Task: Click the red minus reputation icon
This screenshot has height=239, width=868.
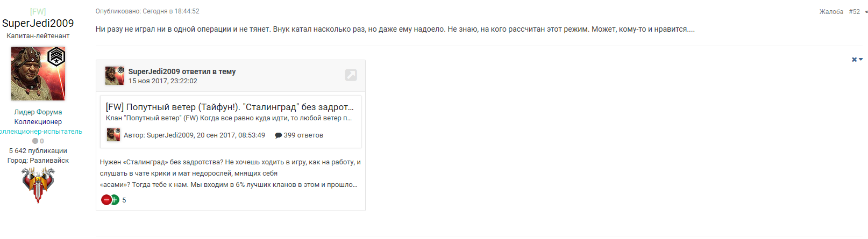Action: click(106, 200)
